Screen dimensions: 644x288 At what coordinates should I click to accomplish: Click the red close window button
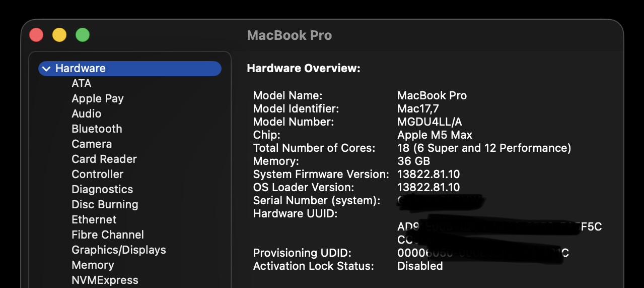coord(36,35)
